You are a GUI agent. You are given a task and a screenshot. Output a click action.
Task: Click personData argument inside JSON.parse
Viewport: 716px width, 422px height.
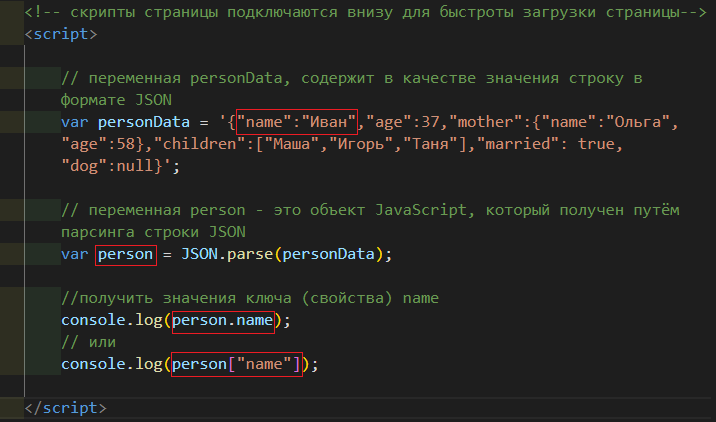click(x=329, y=254)
